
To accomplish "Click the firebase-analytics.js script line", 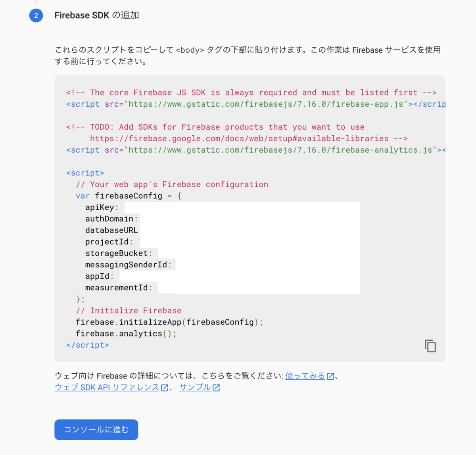I will pos(256,150).
